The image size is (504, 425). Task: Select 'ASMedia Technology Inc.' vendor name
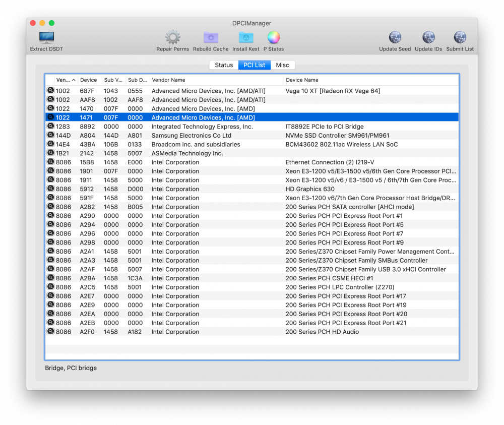pyautogui.click(x=187, y=153)
